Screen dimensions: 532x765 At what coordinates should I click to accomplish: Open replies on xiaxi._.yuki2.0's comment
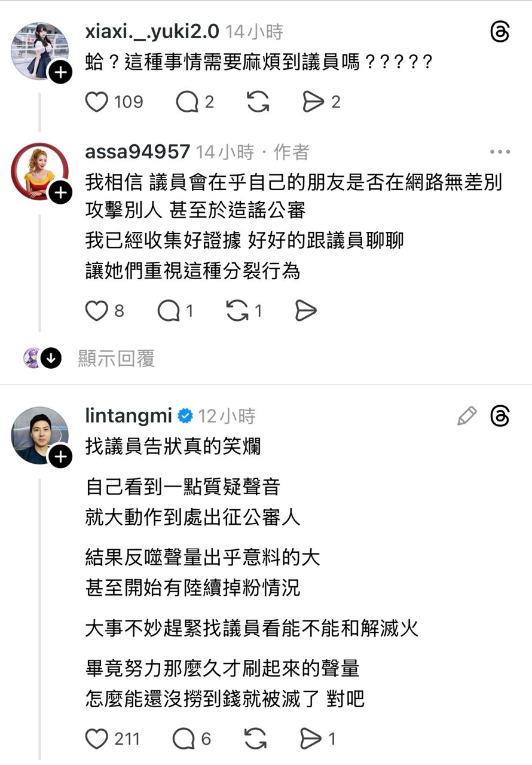tap(187, 102)
